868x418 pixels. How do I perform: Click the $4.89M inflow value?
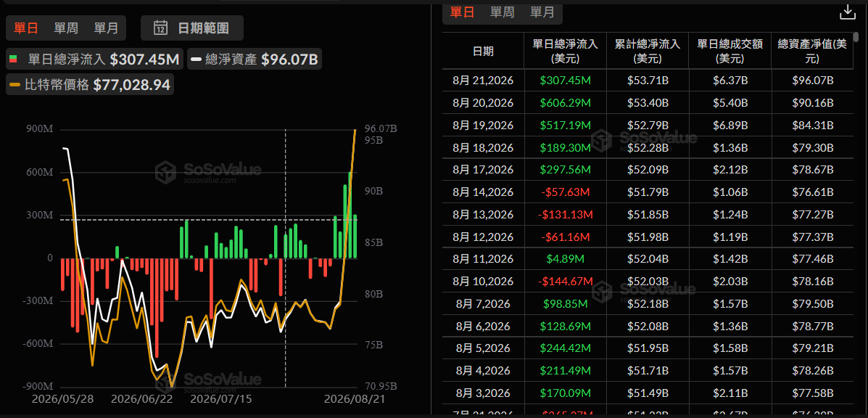tap(565, 259)
